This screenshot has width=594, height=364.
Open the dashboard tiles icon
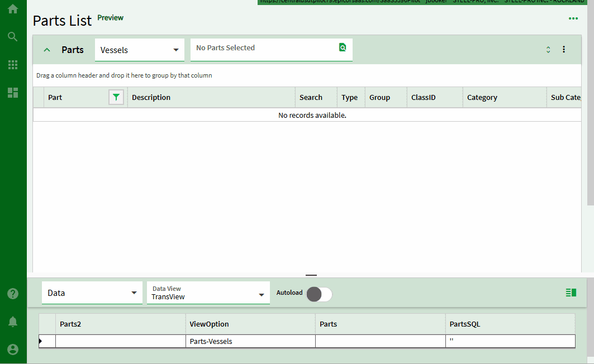coord(13,93)
